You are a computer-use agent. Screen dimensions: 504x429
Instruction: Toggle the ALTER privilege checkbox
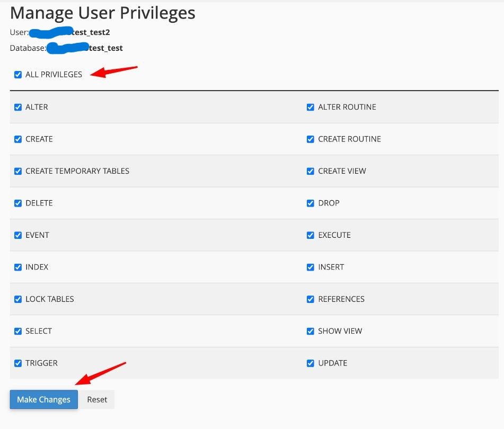[x=18, y=107]
